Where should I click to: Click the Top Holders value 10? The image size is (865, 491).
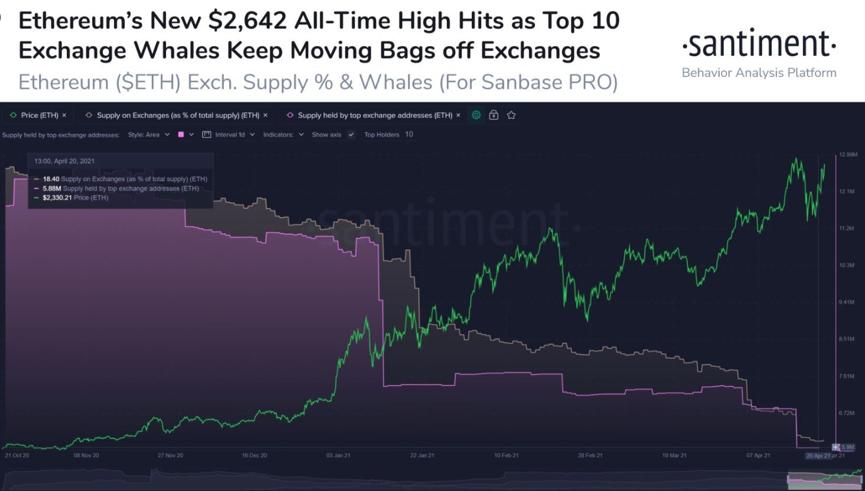409,135
